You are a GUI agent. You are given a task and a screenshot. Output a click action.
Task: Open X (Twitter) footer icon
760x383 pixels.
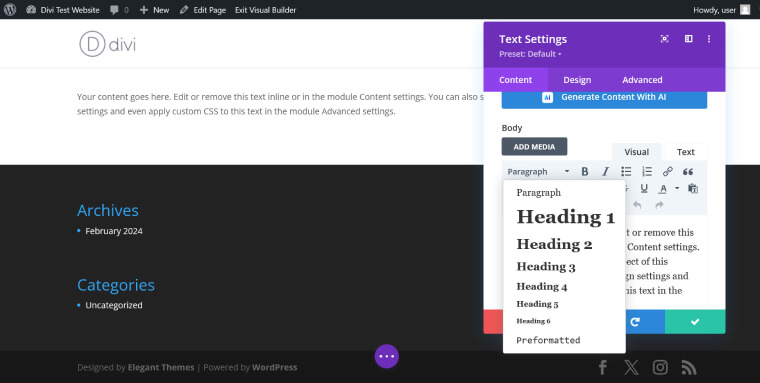click(x=631, y=367)
